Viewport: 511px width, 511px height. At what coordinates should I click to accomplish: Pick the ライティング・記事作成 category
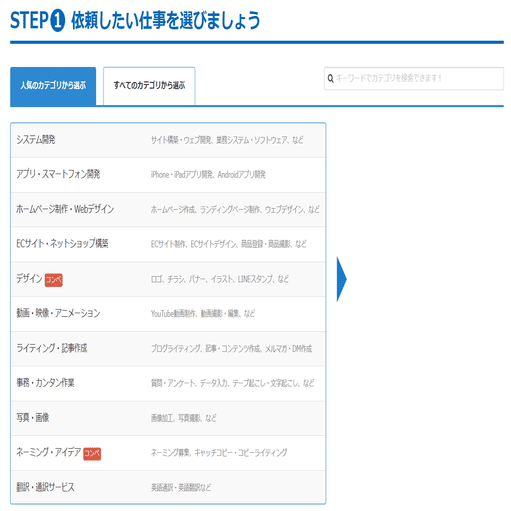[x=168, y=349]
